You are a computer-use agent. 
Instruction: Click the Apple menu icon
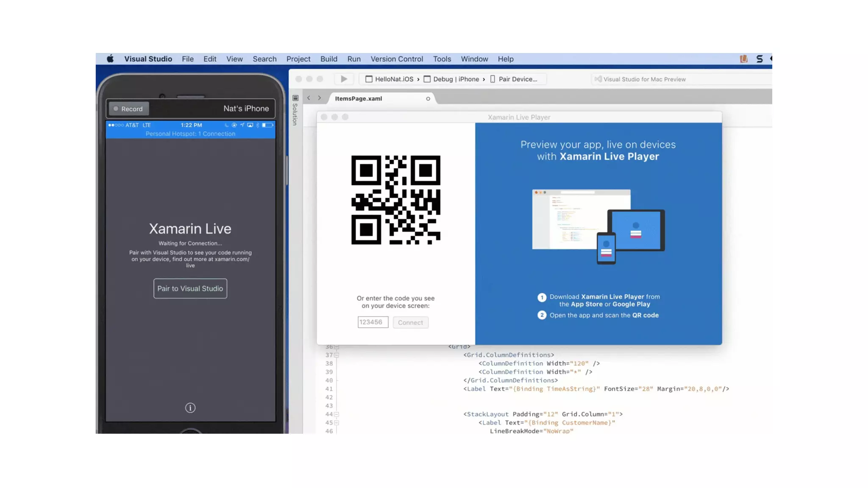[x=110, y=59]
